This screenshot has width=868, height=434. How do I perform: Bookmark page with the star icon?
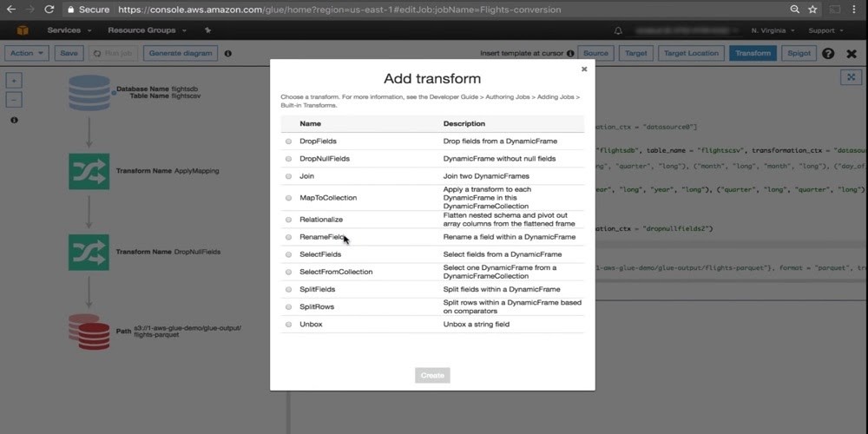[812, 10]
